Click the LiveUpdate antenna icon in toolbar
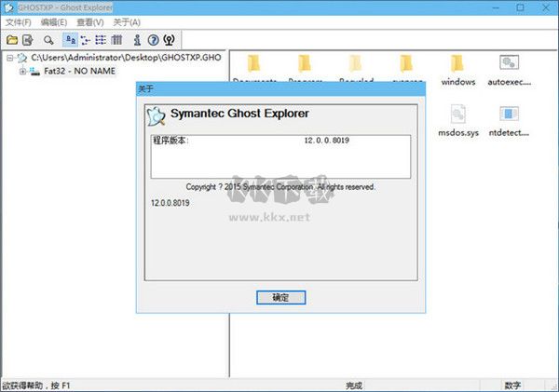The width and height of the screenshot is (559, 392). click(169, 40)
